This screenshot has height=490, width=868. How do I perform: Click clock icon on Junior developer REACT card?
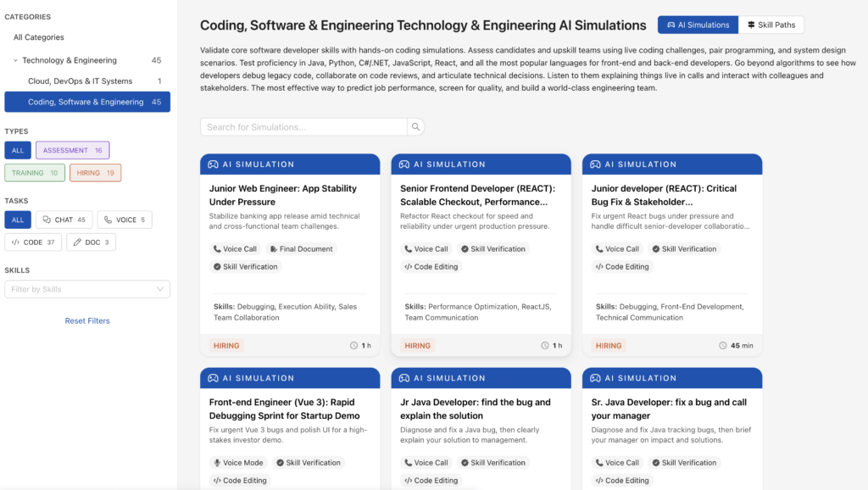723,346
